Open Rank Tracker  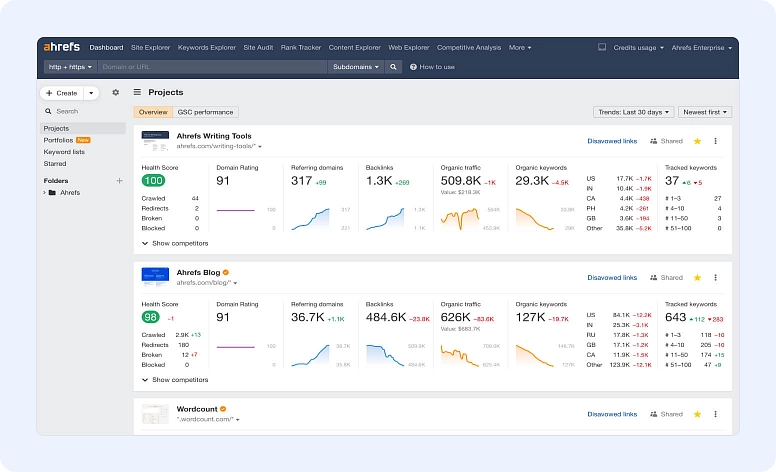point(301,47)
